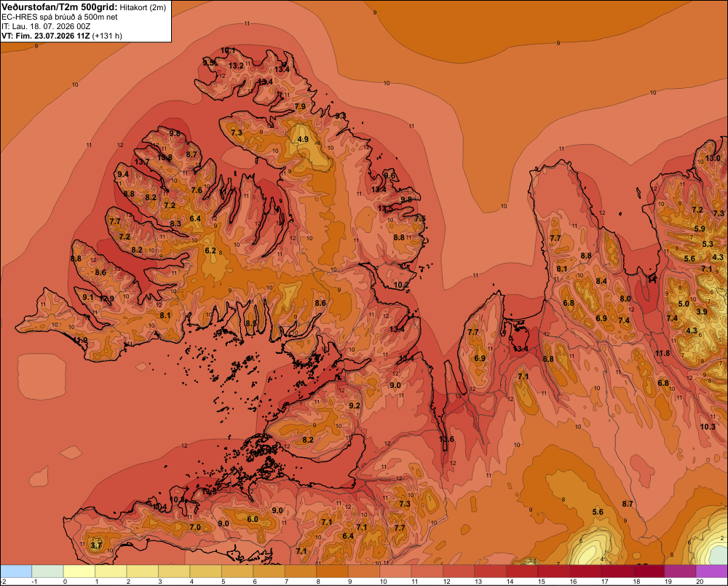Click the 3.9 temperature label on the eastern highlands
The width and height of the screenshot is (728, 586).
point(702,312)
